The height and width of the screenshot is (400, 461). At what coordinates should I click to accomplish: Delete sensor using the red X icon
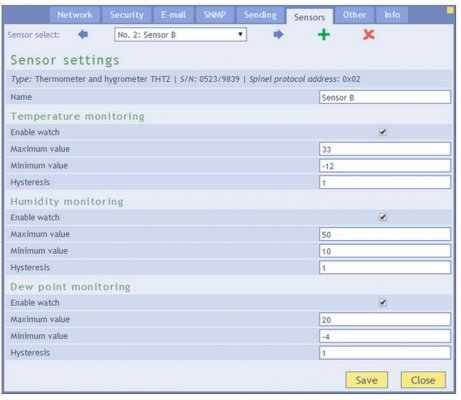coord(369,34)
